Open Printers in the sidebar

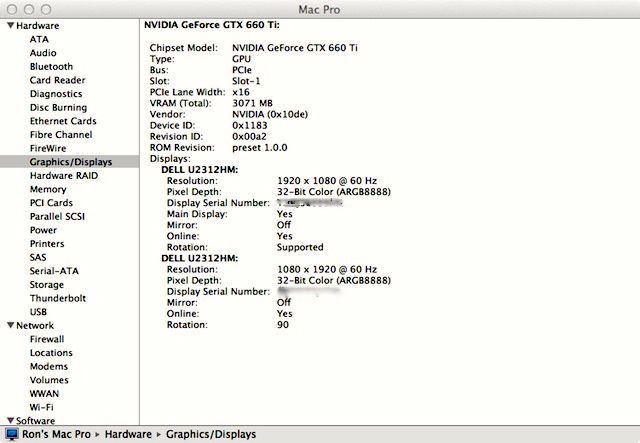47,243
